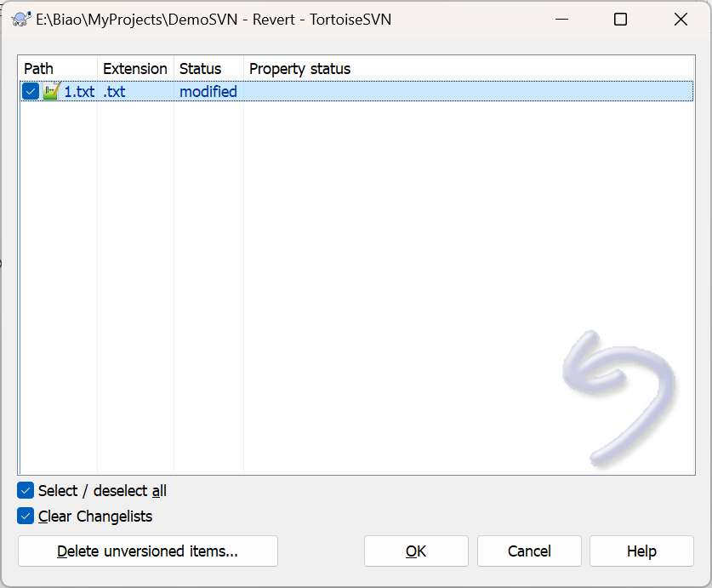This screenshot has width=712, height=588.
Task: Open Delete unversioned items dialog
Action: click(147, 551)
